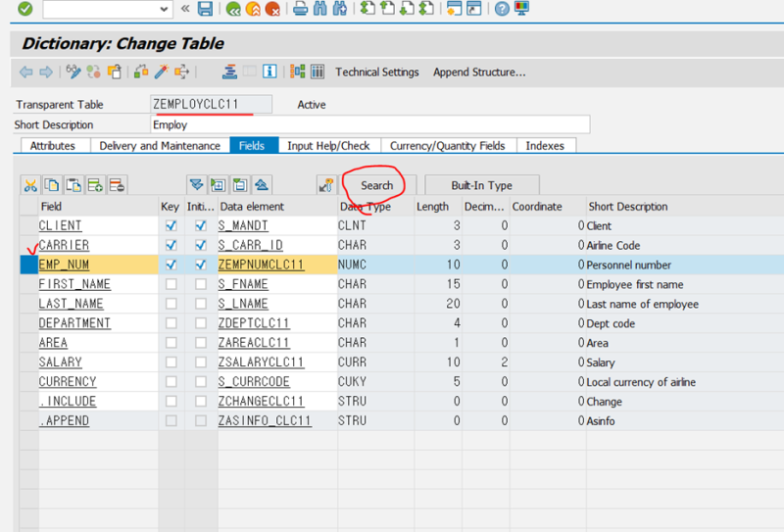Click the Other Object icon
This screenshot has width=784, height=532.
pos(114,72)
